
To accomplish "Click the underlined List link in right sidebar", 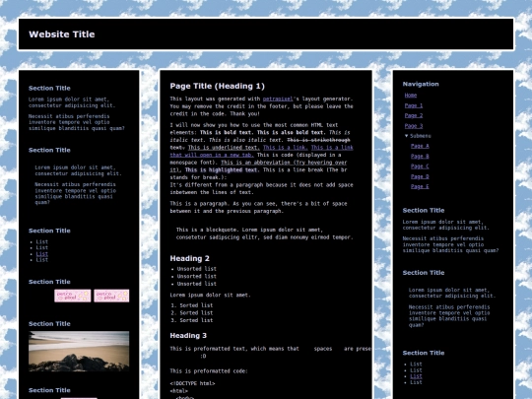I will [416, 376].
